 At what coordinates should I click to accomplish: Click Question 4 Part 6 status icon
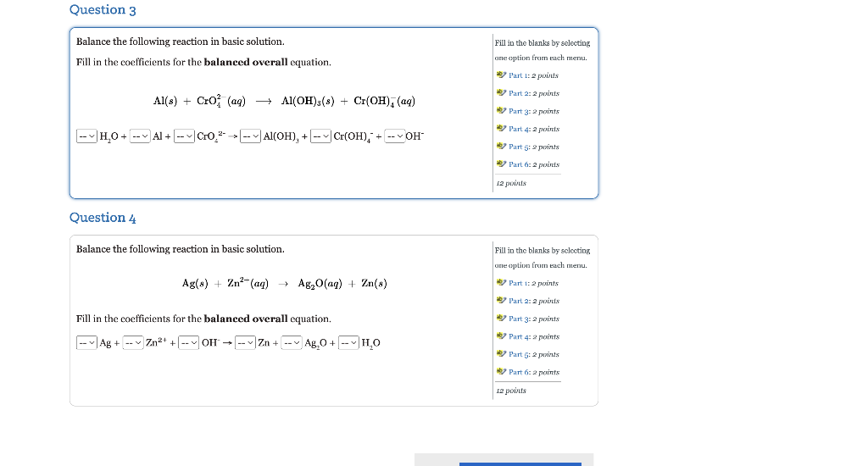click(x=502, y=371)
